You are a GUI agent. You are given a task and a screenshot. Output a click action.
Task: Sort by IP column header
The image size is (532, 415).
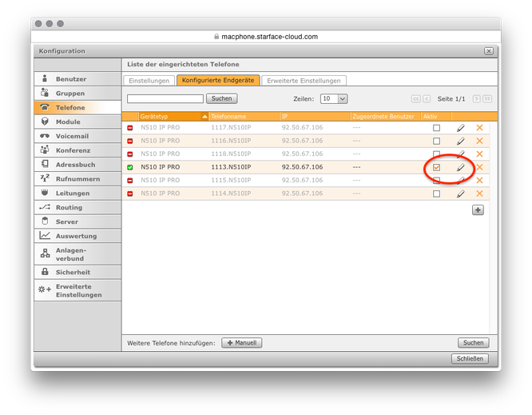click(x=316, y=117)
